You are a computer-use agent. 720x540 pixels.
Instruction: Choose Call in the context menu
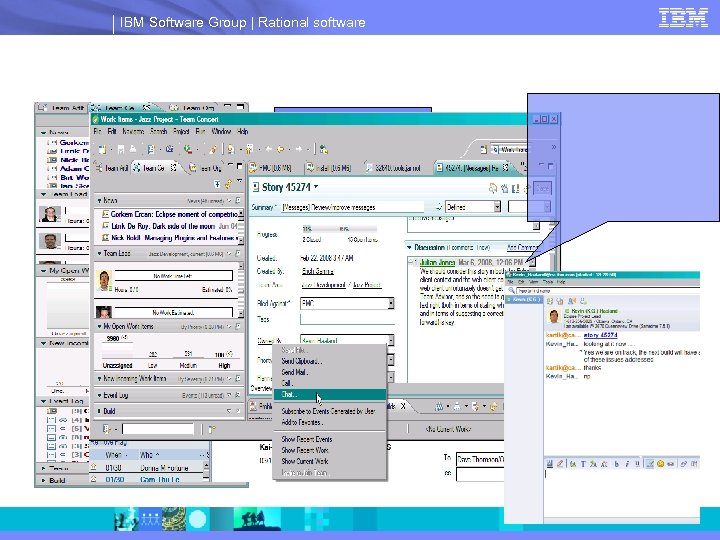[x=330, y=383]
